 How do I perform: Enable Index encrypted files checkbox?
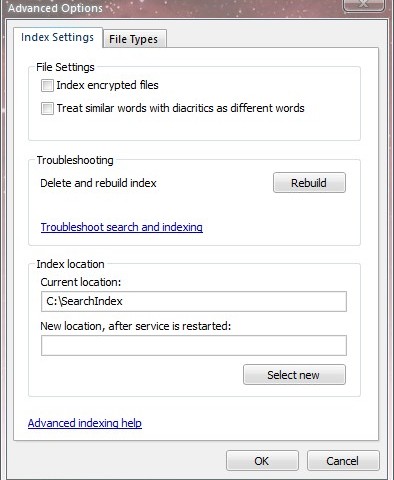coord(47,85)
